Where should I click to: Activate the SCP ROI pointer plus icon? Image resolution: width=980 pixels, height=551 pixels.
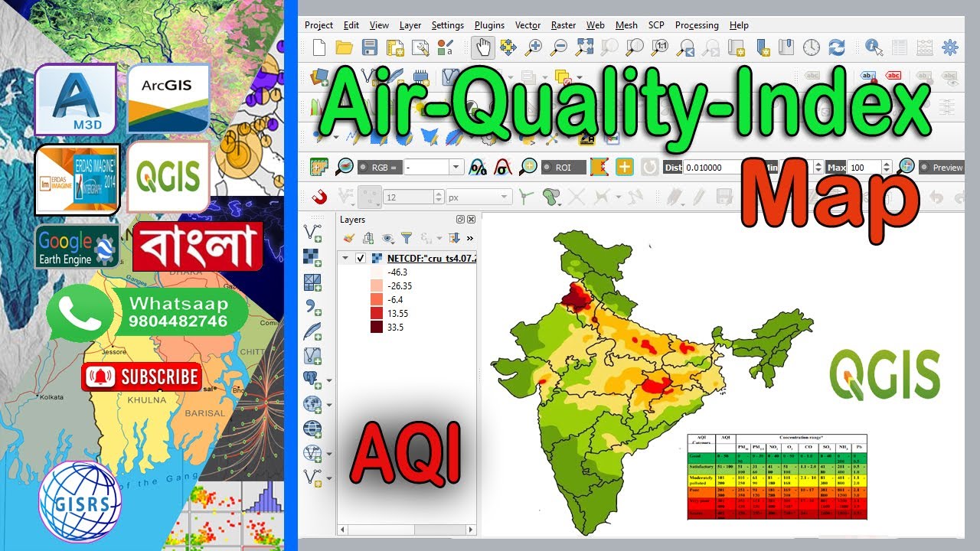(x=625, y=167)
